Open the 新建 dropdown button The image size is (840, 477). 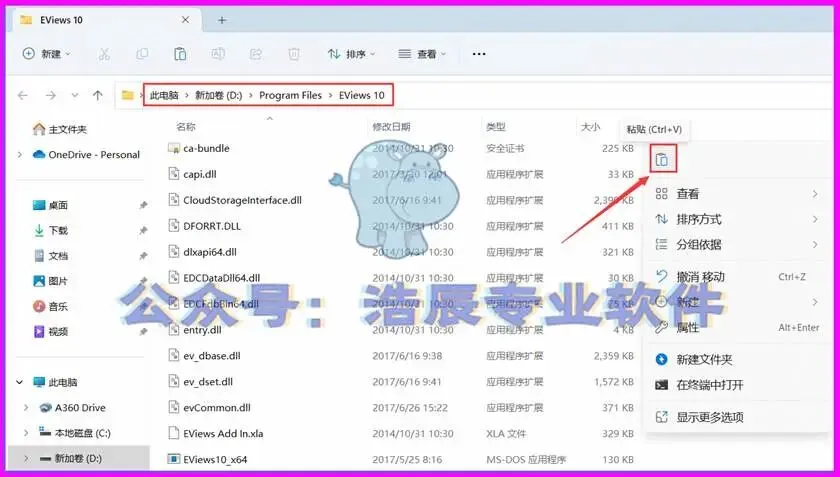[x=46, y=54]
